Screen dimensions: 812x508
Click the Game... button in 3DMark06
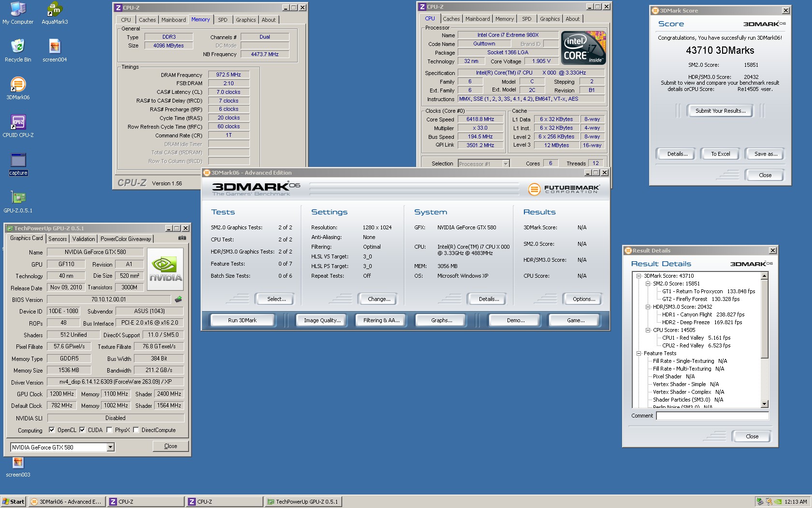[x=575, y=320]
